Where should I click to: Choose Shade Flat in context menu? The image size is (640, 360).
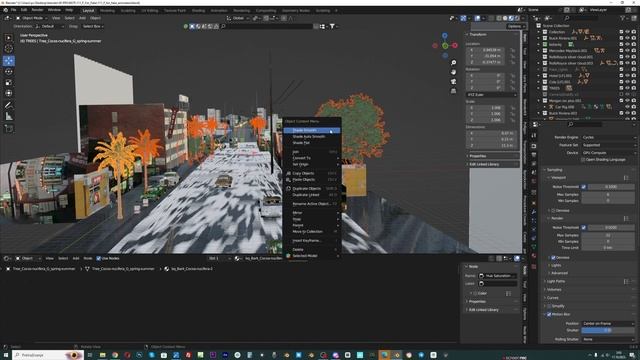pyautogui.click(x=312, y=143)
